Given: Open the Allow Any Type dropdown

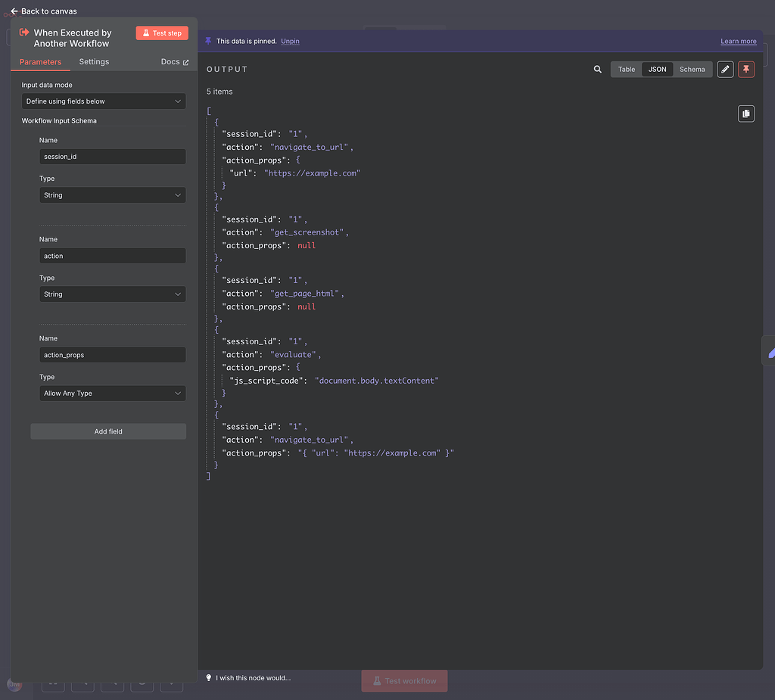Looking at the screenshot, I should tap(112, 393).
